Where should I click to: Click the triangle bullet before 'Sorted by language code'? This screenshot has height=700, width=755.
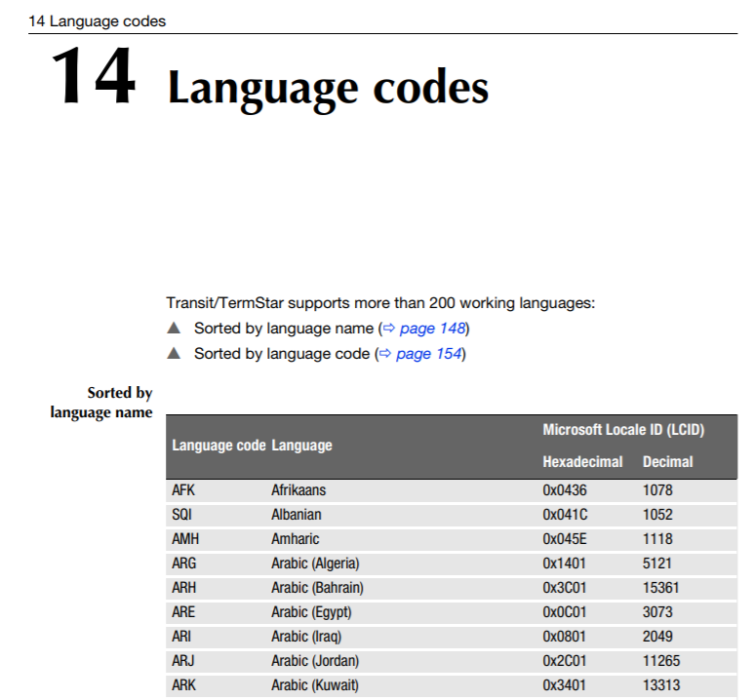[174, 354]
